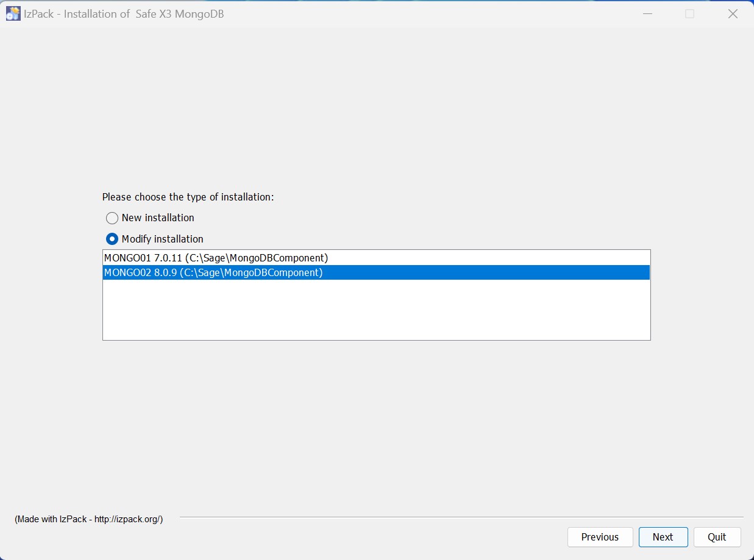Viewport: 754px width, 560px height.
Task: Minimize the IzPack installer window
Action: 647,13
